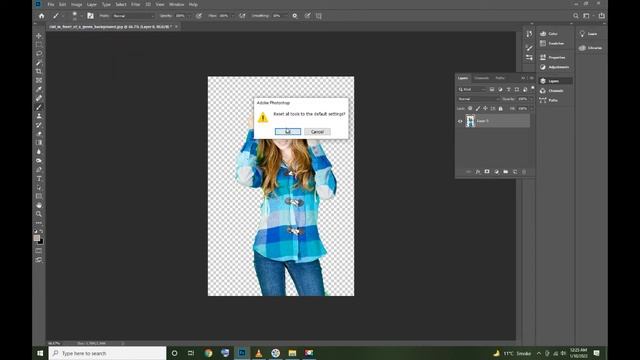
Task: Open the Properties panel icon
Action: point(543,57)
